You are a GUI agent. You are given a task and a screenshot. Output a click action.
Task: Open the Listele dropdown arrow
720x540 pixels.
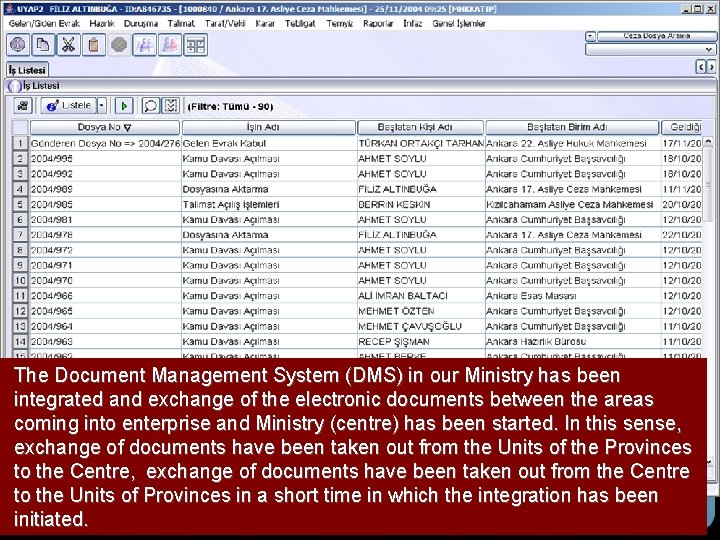102,106
